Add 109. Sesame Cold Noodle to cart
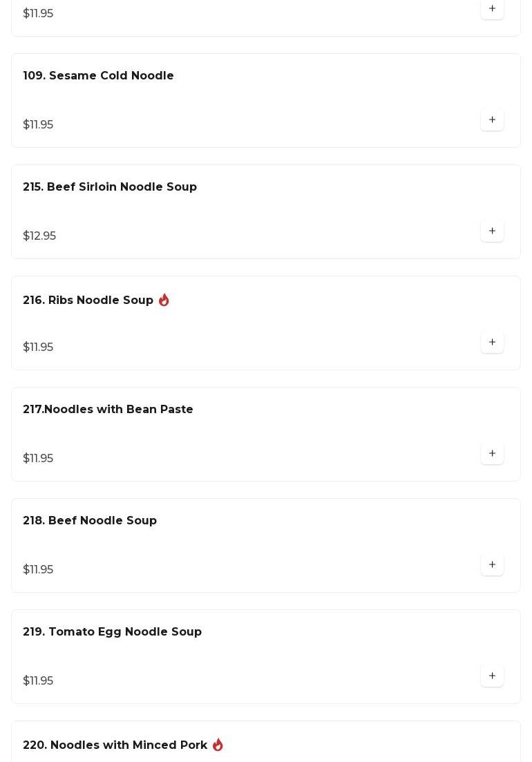The image size is (532, 762). click(x=492, y=120)
